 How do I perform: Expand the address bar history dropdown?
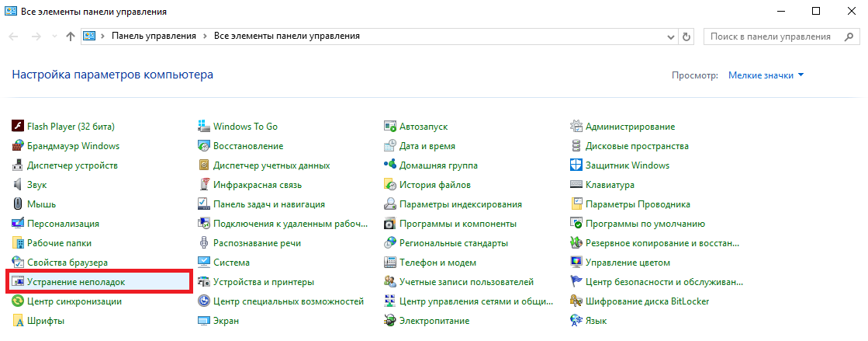pos(671,37)
